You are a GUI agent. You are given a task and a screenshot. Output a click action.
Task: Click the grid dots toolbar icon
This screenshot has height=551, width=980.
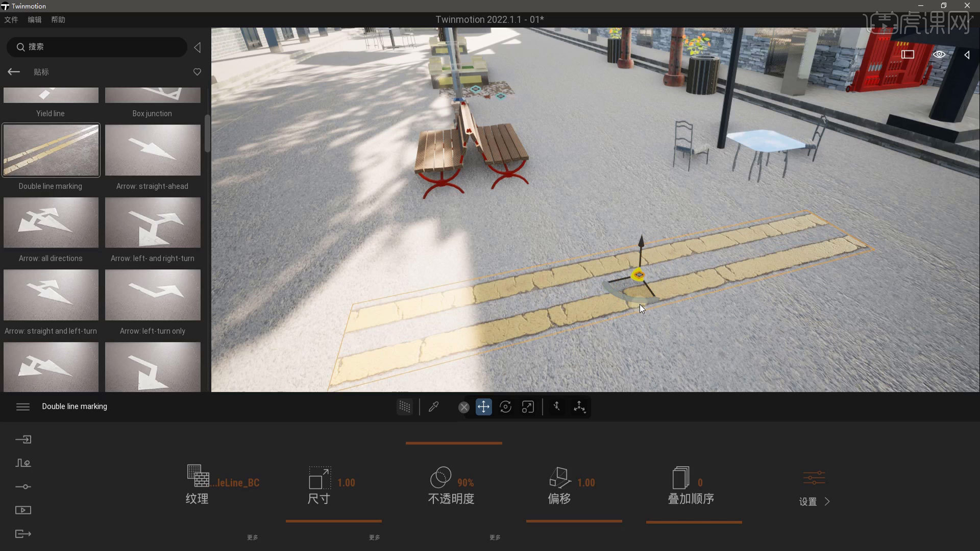pos(404,407)
